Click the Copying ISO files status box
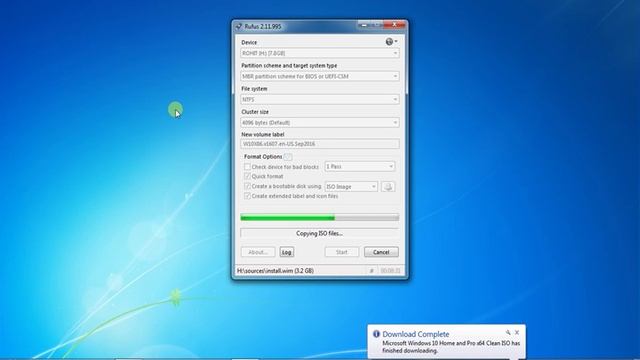This screenshot has height=360, width=640. 320,233
